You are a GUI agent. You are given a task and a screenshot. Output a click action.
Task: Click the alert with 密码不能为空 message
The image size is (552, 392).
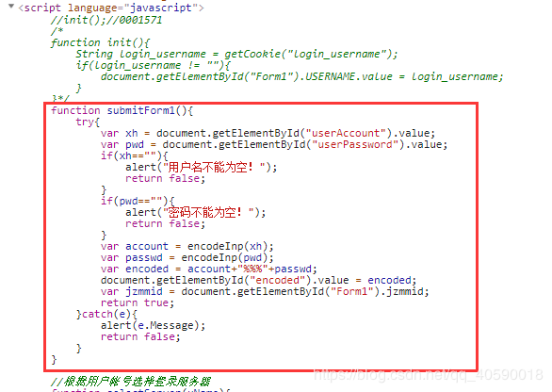195,212
